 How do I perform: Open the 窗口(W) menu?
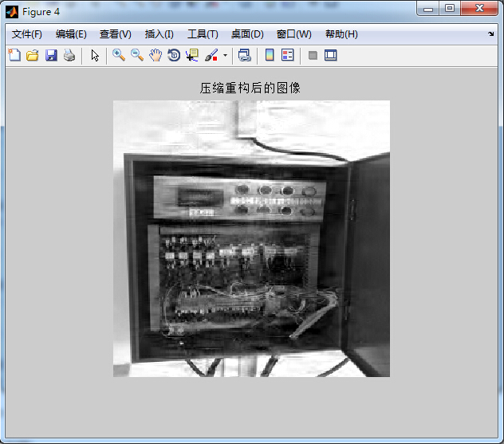[x=294, y=34]
